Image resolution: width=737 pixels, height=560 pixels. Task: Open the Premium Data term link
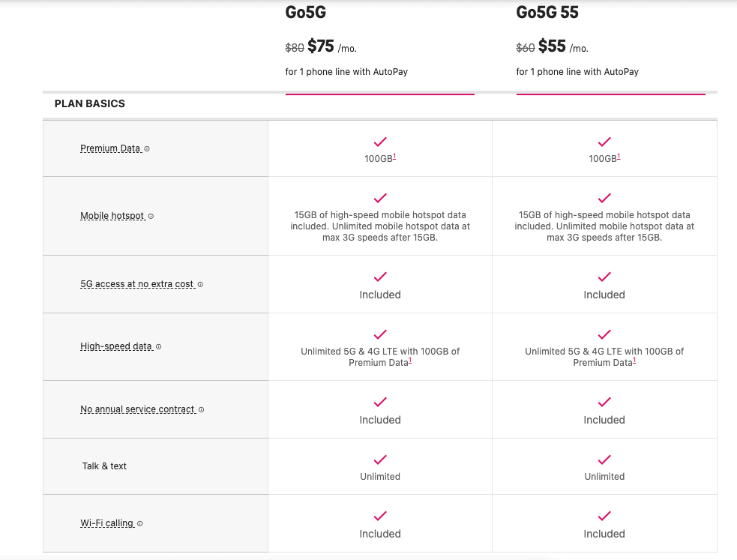point(110,148)
